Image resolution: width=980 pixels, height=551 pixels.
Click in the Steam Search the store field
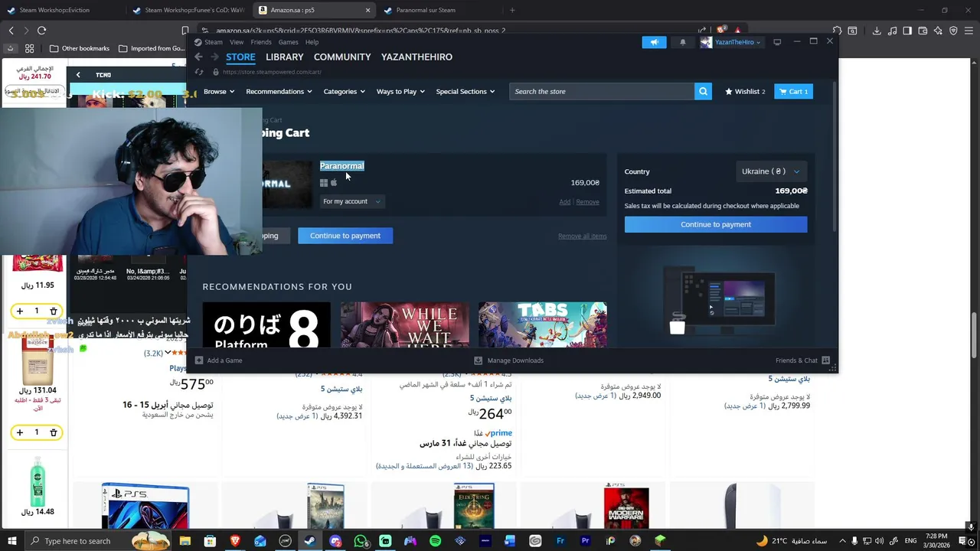(x=602, y=91)
